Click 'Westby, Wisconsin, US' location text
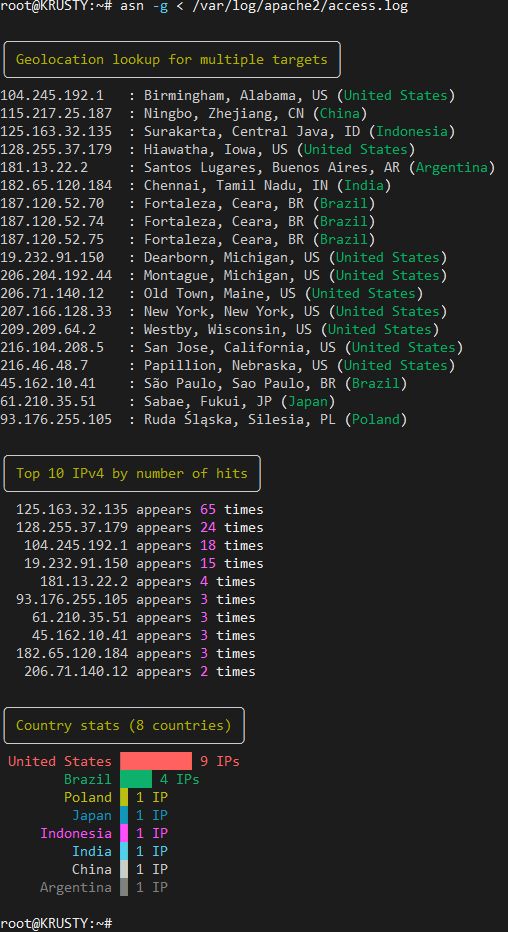508x932 pixels. point(228,329)
